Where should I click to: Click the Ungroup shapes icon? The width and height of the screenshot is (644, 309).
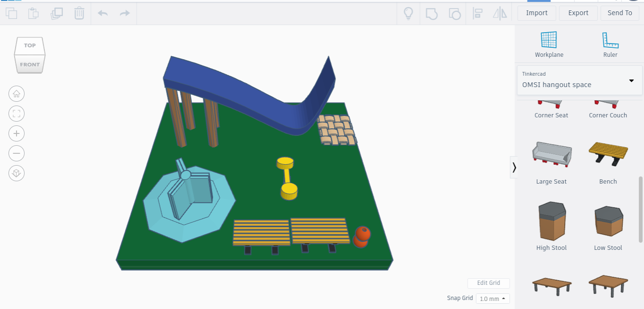454,13
